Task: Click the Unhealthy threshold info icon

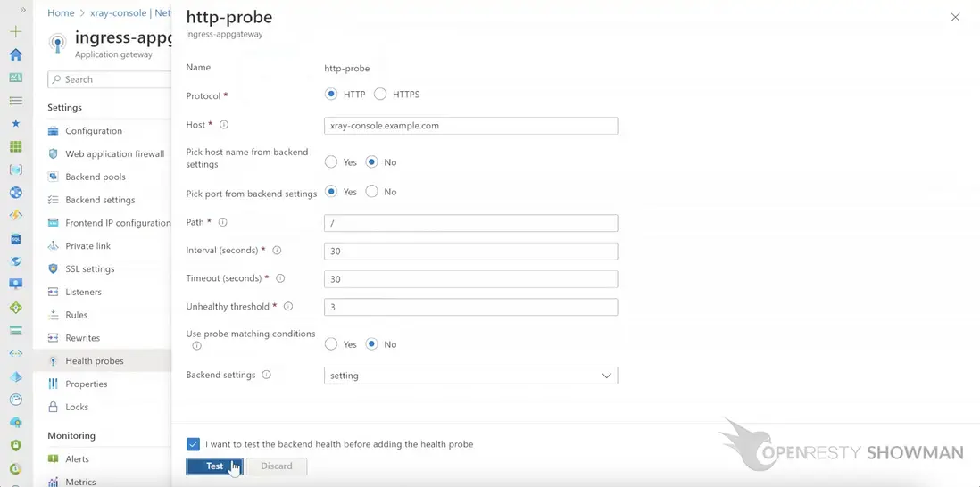Action: click(288, 306)
